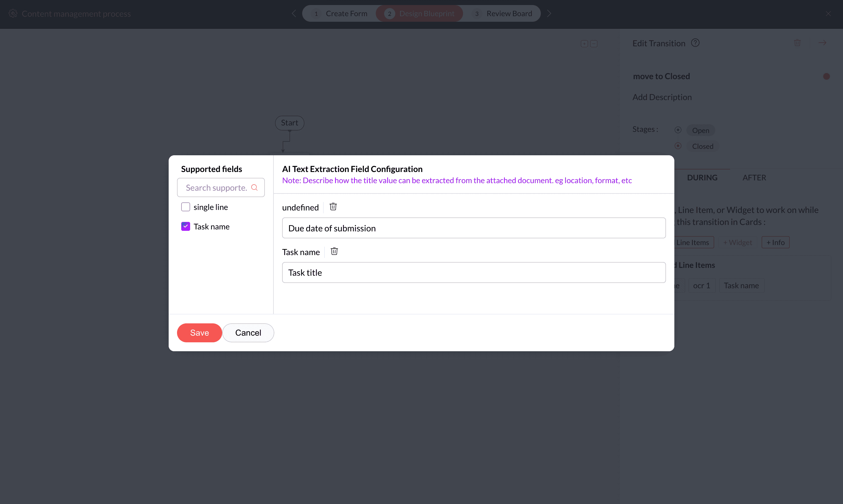Uncheck the Task name checkbox
The image size is (843, 504).
pos(185,227)
